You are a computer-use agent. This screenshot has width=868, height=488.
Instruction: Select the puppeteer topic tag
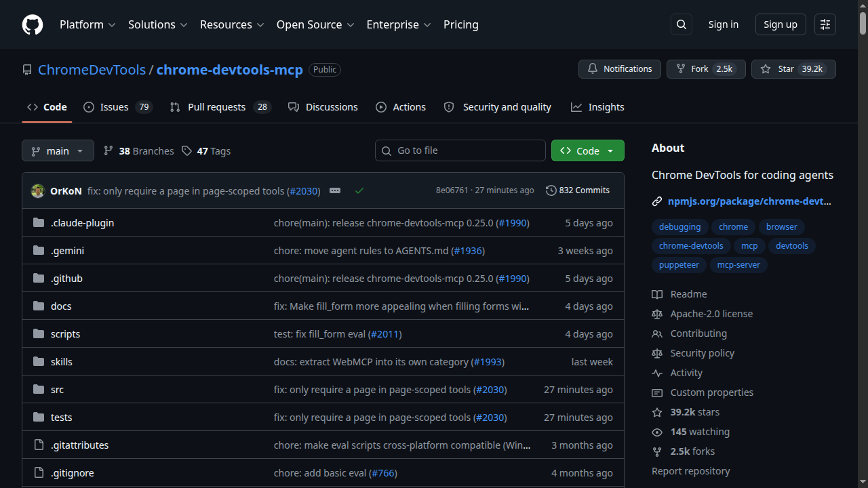[x=679, y=265]
